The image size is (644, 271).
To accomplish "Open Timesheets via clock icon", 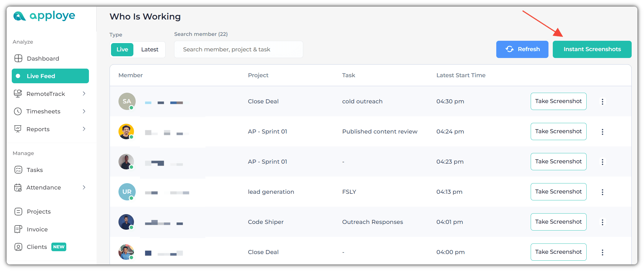I will (x=18, y=111).
